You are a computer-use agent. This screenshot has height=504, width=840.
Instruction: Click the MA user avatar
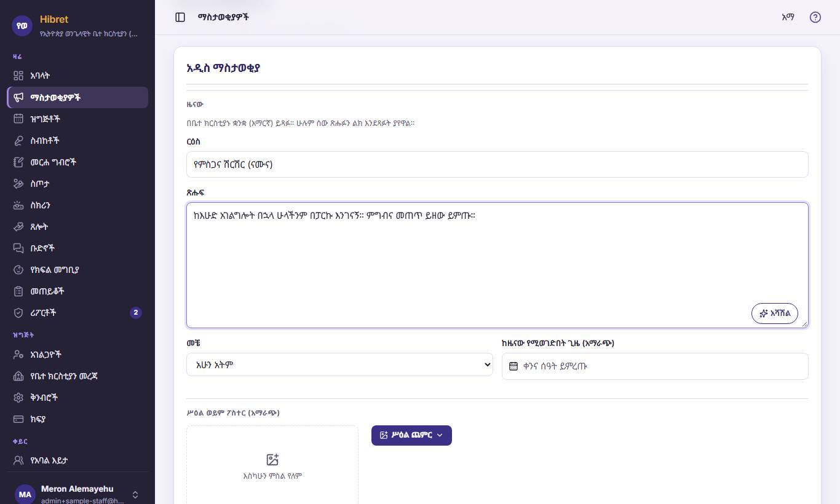click(x=25, y=494)
